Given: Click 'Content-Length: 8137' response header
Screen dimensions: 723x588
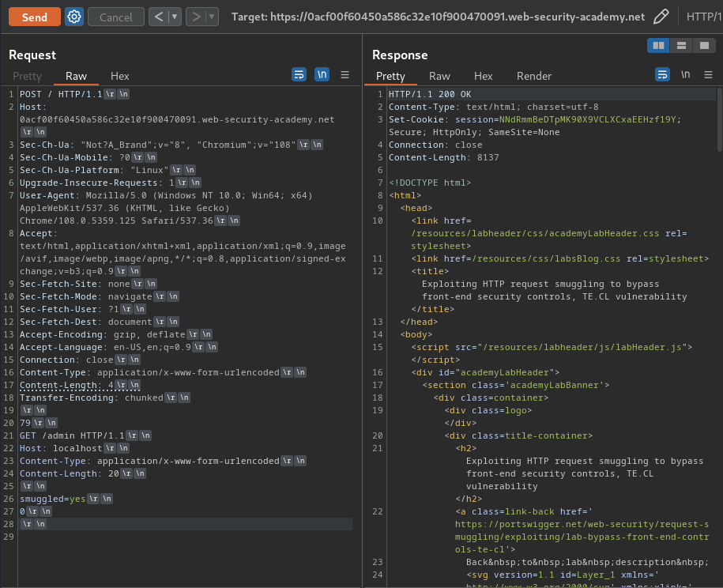Looking at the screenshot, I should tap(443, 157).
